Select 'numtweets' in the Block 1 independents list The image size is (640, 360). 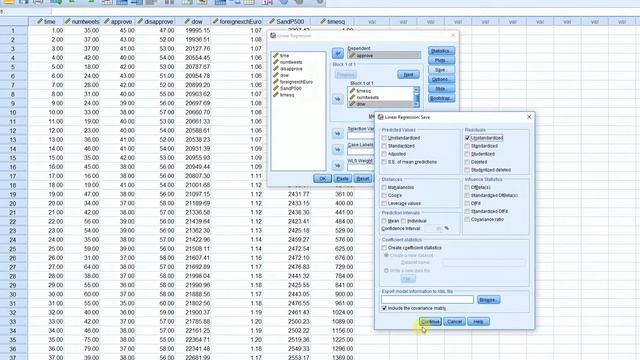pos(367,98)
